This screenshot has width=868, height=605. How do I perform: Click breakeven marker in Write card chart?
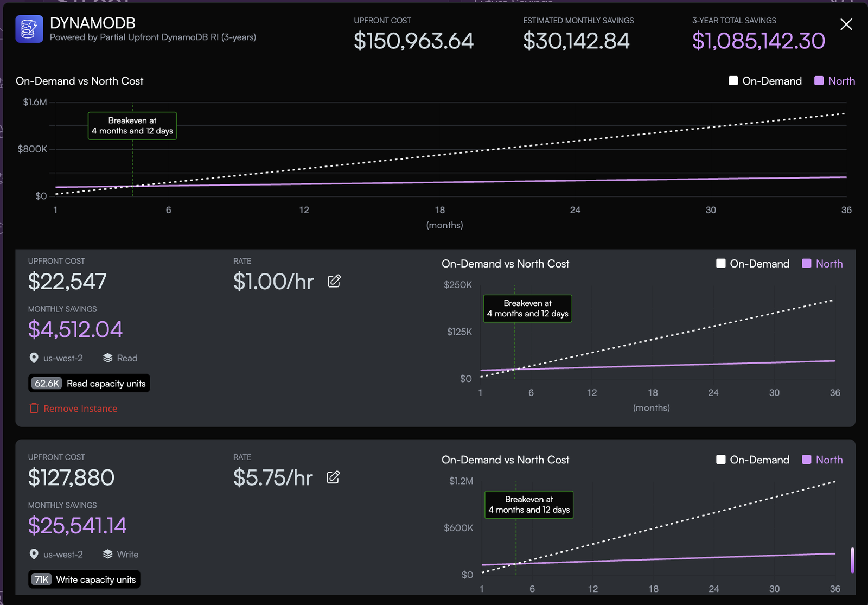tap(529, 505)
